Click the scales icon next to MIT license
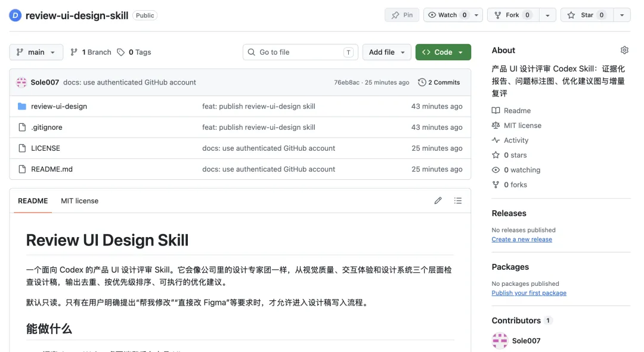Screen dimensions: 644x352 [x=496, y=125]
